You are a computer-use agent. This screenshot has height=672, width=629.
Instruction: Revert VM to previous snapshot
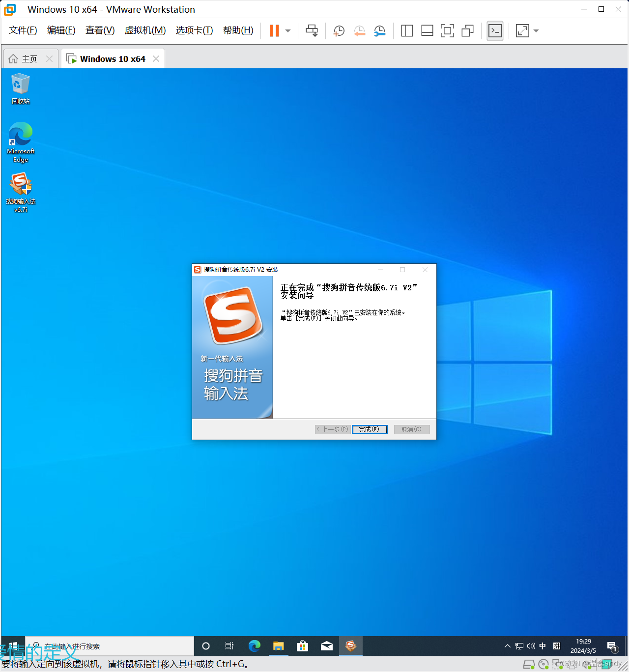click(360, 31)
